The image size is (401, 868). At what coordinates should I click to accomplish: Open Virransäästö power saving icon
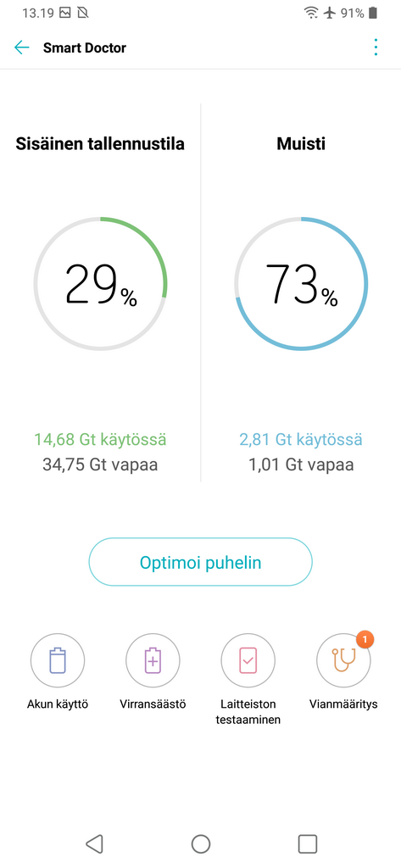tap(153, 660)
